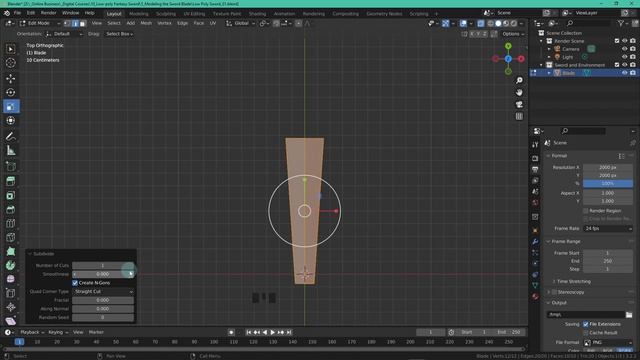This screenshot has width=640, height=360.
Task: Click Resolution percentage 100% slider
Action: (x=608, y=183)
